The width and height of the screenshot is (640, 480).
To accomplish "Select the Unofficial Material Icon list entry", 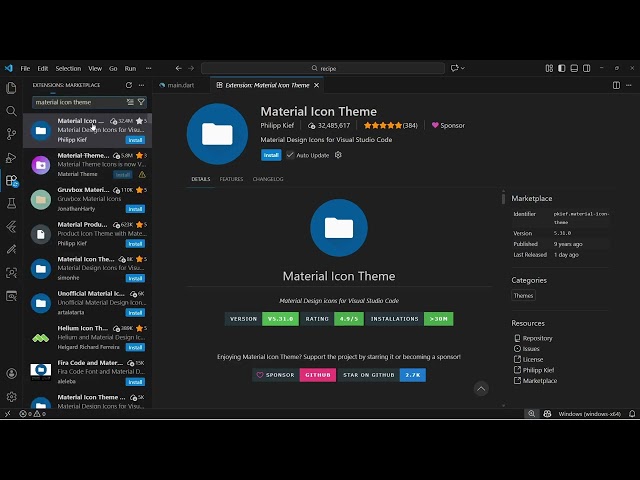I will 87,303.
